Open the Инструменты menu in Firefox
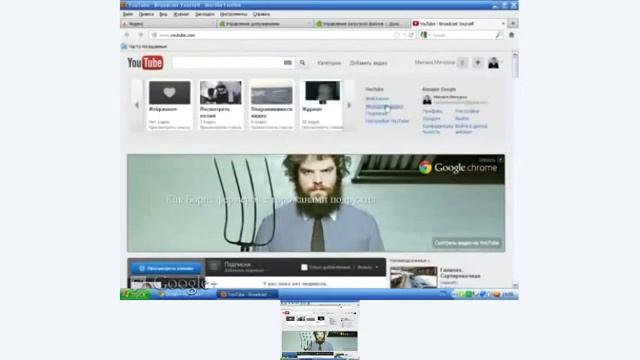 coord(233,14)
